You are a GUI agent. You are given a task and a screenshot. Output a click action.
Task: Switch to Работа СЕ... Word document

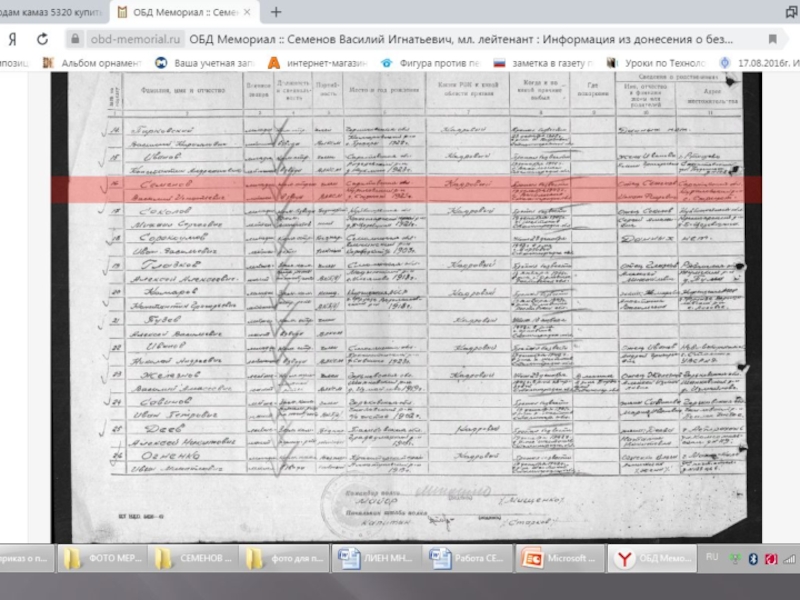coord(468,558)
